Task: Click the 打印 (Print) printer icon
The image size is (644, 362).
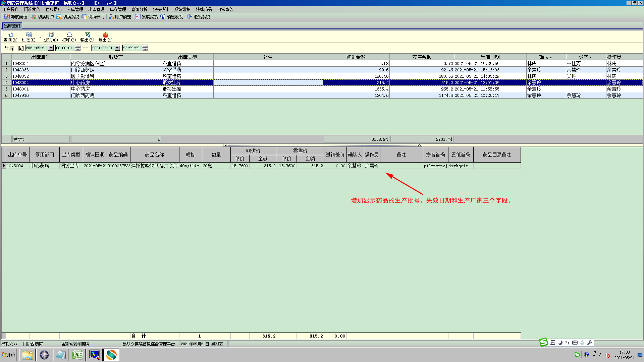Action: [x=69, y=35]
